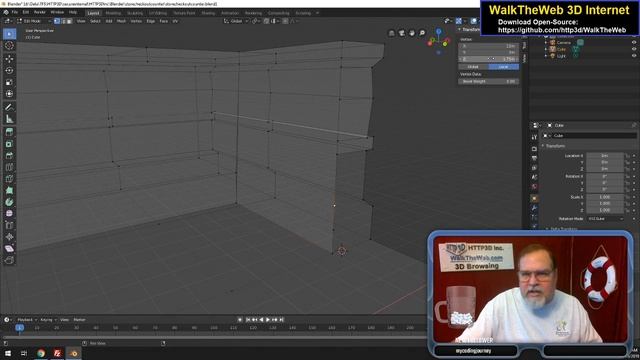Open the timeline Keying dropdown

tap(48, 320)
